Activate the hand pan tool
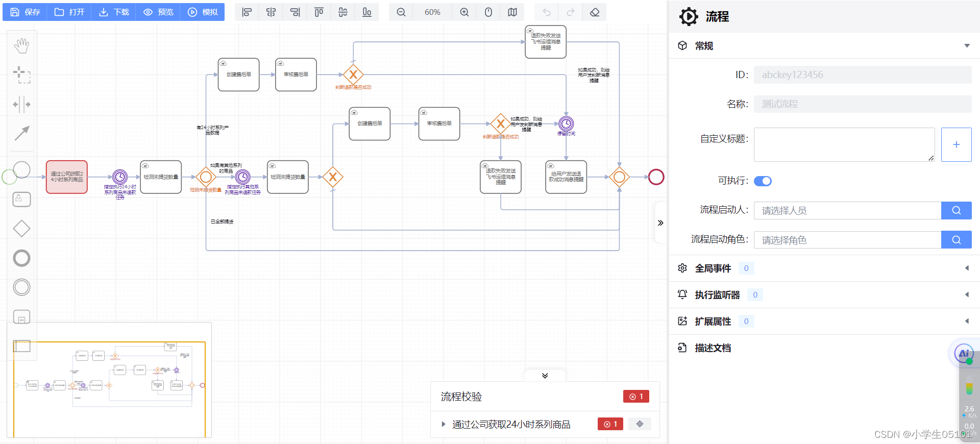This screenshot has width=980, height=444. [x=21, y=46]
